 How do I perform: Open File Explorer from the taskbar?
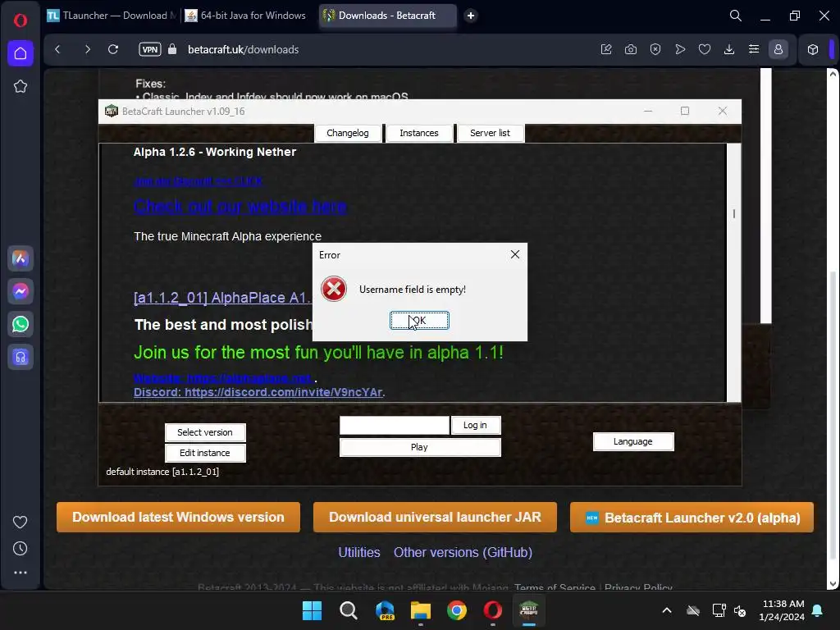(421, 610)
